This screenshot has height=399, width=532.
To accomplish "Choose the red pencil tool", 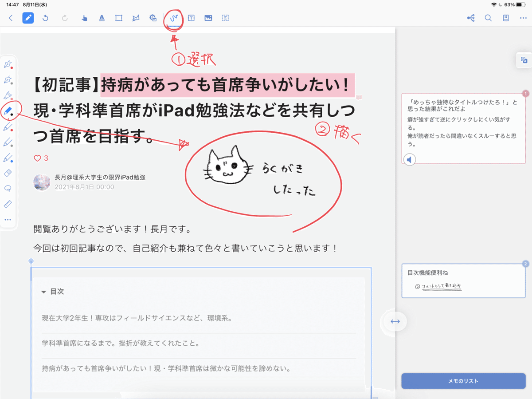I will pos(8,127).
